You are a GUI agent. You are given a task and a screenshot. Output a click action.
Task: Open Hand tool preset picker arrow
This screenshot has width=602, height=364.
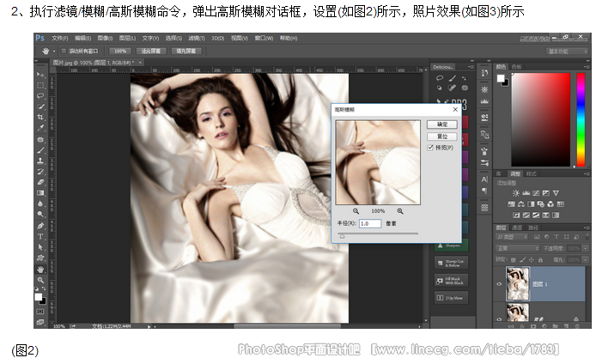(54, 51)
